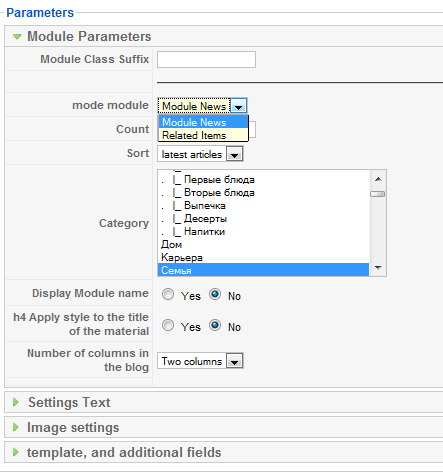Select No for Display Module name
This screenshot has height=476, width=443.
coord(215,294)
